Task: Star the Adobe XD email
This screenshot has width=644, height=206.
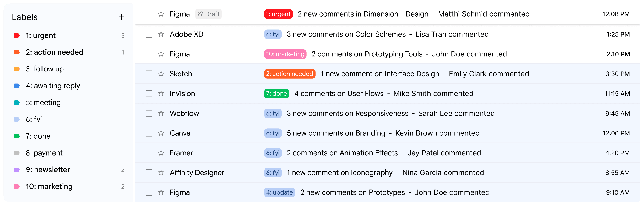Action: [x=161, y=34]
